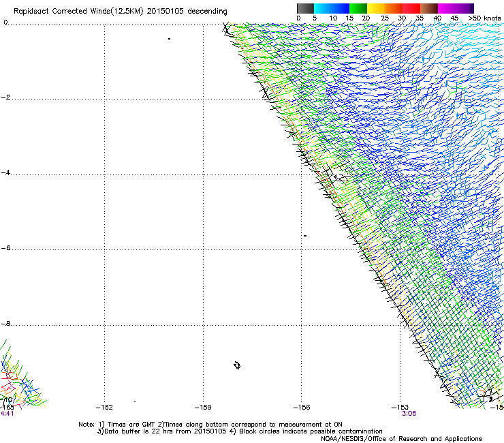The image size is (504, 443).
Task: Click the latitude label '-4'
Action: (5, 172)
